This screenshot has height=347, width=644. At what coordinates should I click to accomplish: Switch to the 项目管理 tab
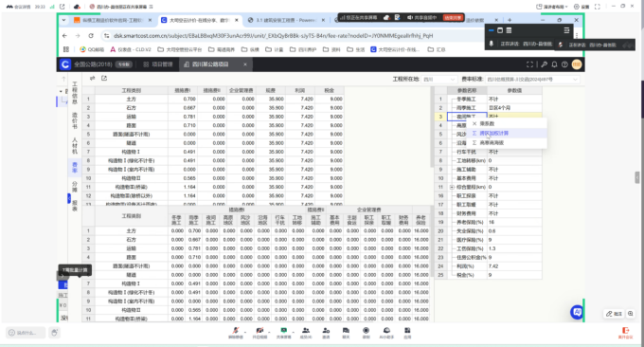click(x=158, y=64)
